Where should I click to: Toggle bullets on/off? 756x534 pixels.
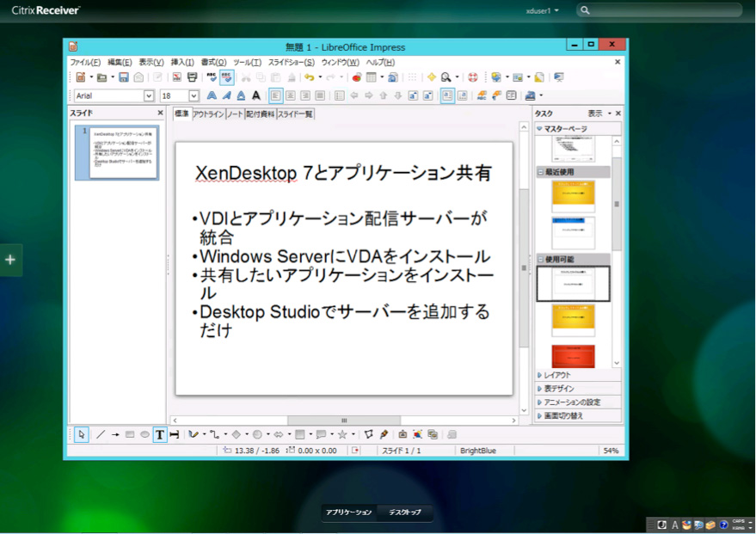coord(340,95)
